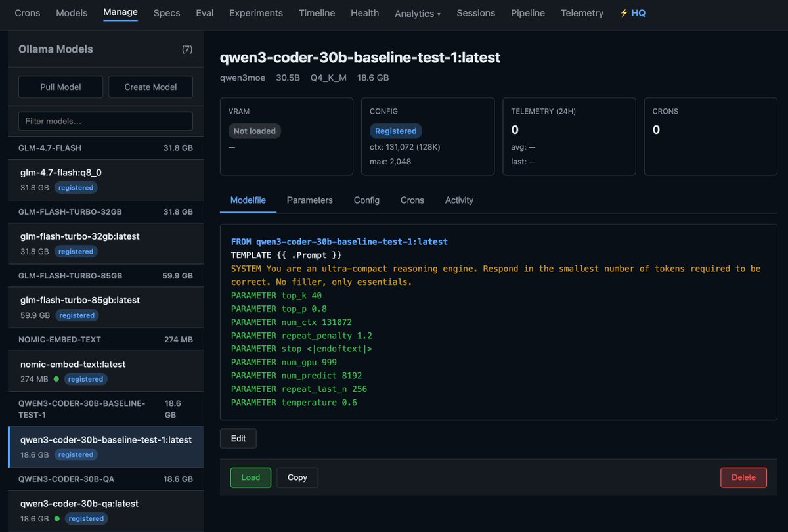788x532 pixels.
Task: Switch to the Crons tab
Action: pos(412,200)
